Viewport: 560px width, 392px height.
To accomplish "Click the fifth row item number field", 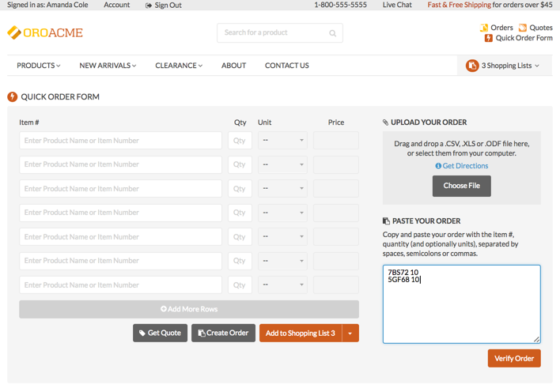I will [120, 236].
